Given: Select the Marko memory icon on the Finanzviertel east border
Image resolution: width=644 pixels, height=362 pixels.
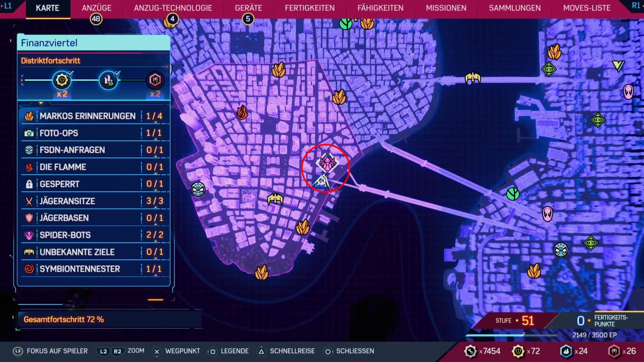Looking at the screenshot, I should pyautogui.click(x=339, y=97).
